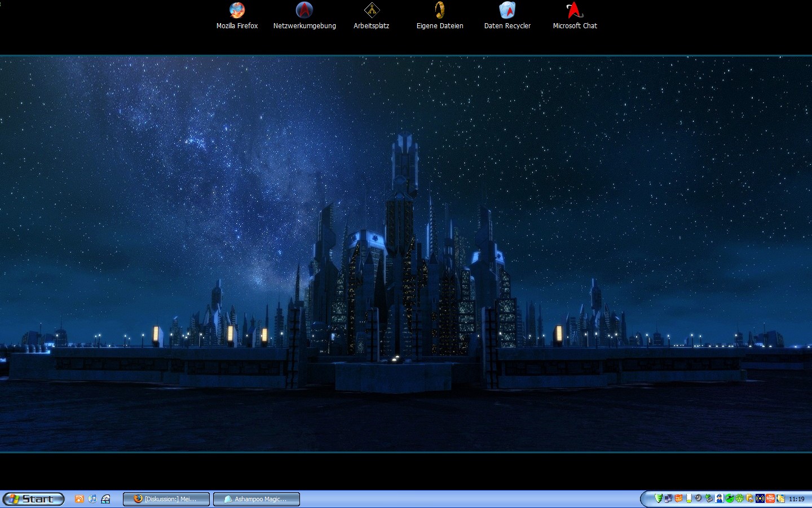The height and width of the screenshot is (508, 812).
Task: Open the Daten Recycler bin icon
Action: [507, 11]
